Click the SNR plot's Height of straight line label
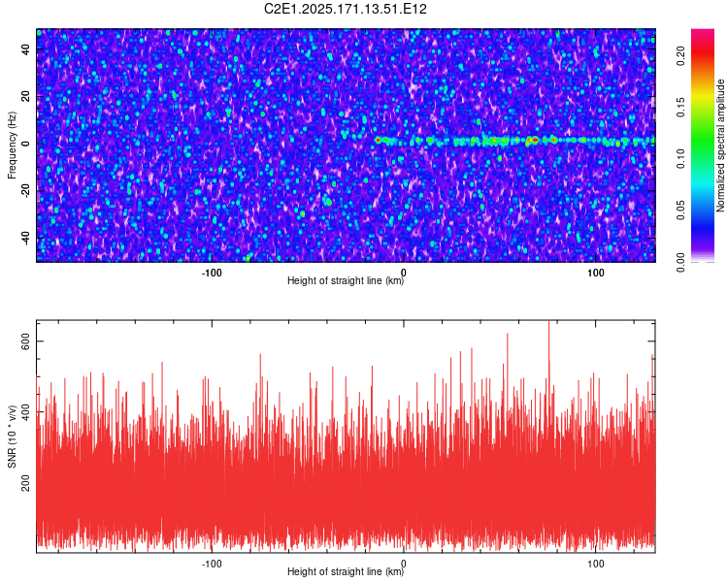 (346, 571)
